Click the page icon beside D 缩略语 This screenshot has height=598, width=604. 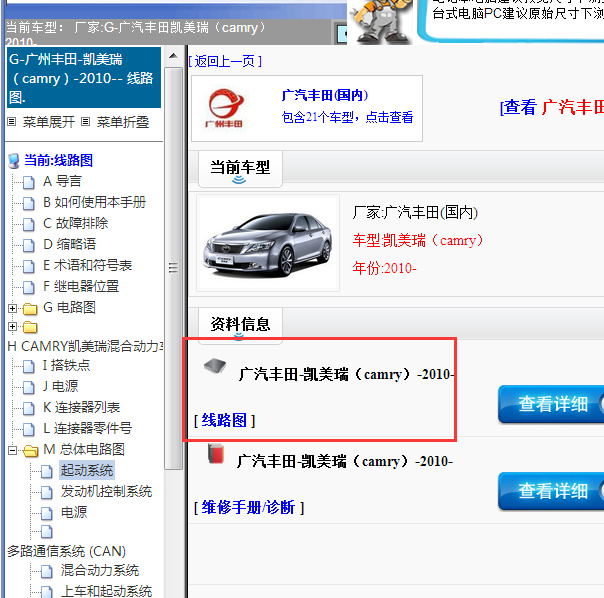tap(29, 245)
